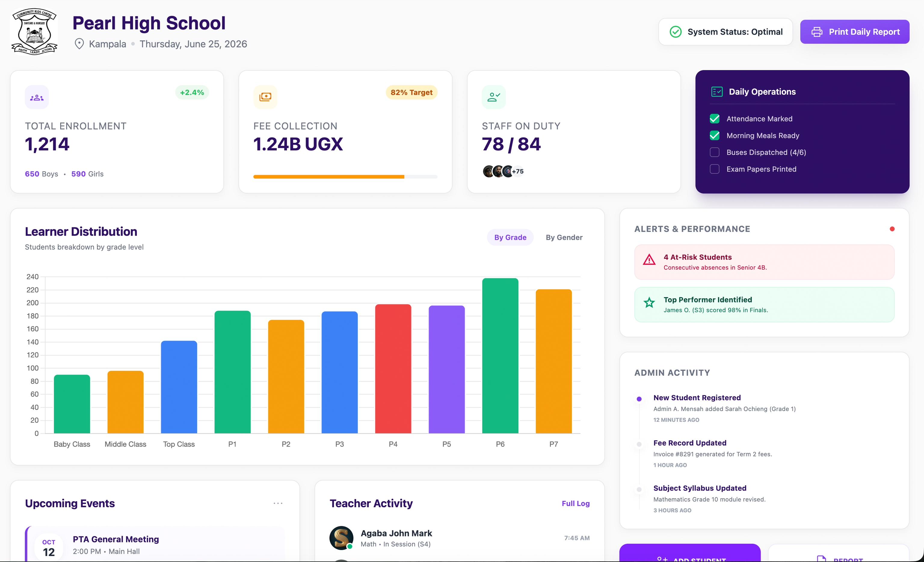924x562 pixels.
Task: Open the Teacher Activity Full Log link
Action: [x=575, y=503]
